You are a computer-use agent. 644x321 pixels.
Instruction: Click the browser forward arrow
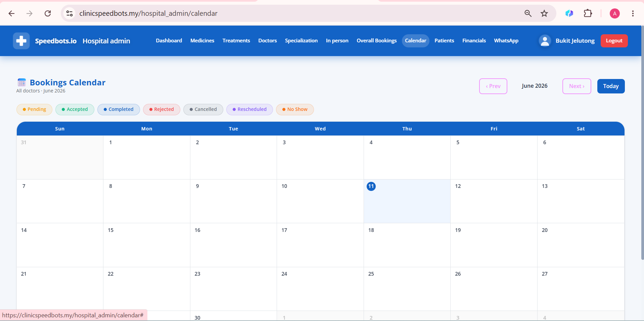click(30, 13)
